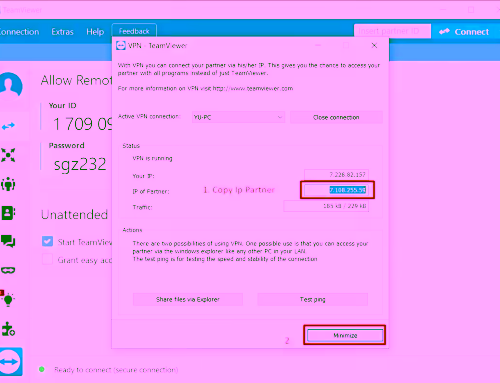Click the IP of Partner field
Viewport: 500px width, 383px height.
coord(337,190)
